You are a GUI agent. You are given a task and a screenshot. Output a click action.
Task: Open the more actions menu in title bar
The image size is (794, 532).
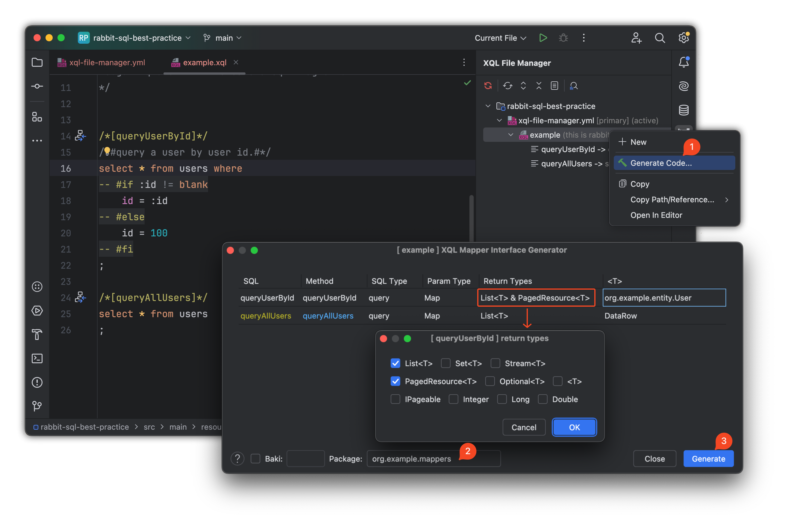[x=584, y=38]
